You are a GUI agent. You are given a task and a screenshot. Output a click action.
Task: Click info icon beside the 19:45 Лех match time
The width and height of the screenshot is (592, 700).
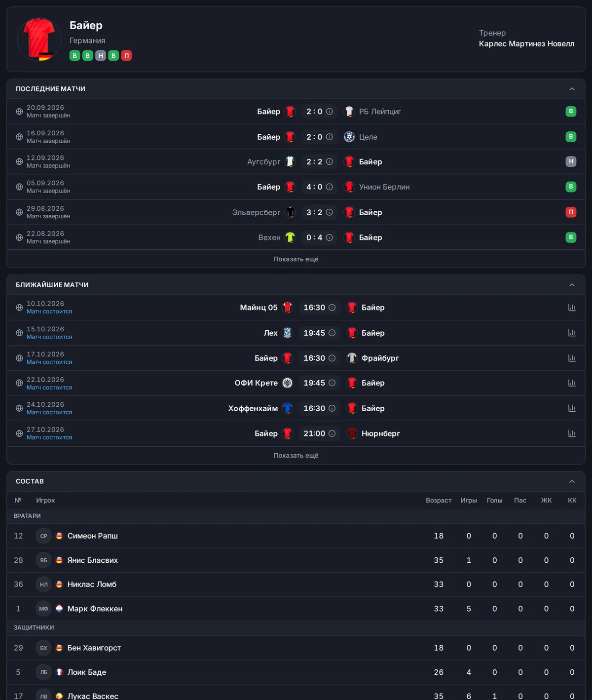(332, 333)
